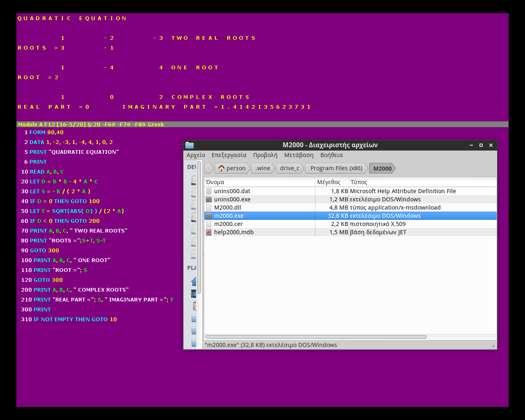Click the M2000 breadcrumb button
525x420 pixels.
382,168
